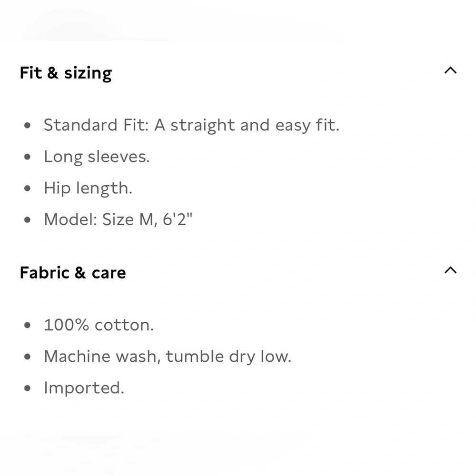Click the Fit & sizing heading
The width and height of the screenshot is (476, 476).
66,73
